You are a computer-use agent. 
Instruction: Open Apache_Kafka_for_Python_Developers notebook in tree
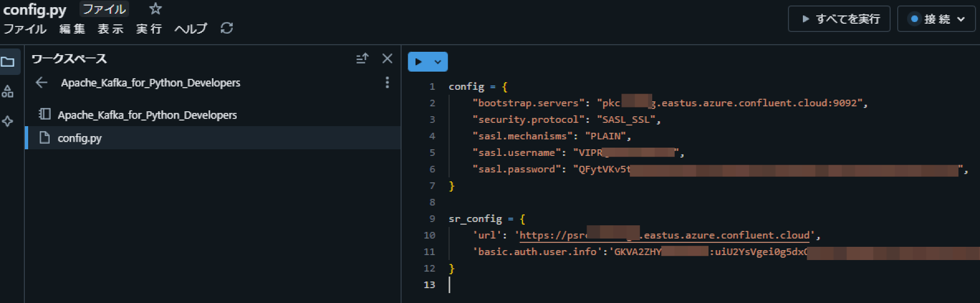pyautogui.click(x=147, y=115)
